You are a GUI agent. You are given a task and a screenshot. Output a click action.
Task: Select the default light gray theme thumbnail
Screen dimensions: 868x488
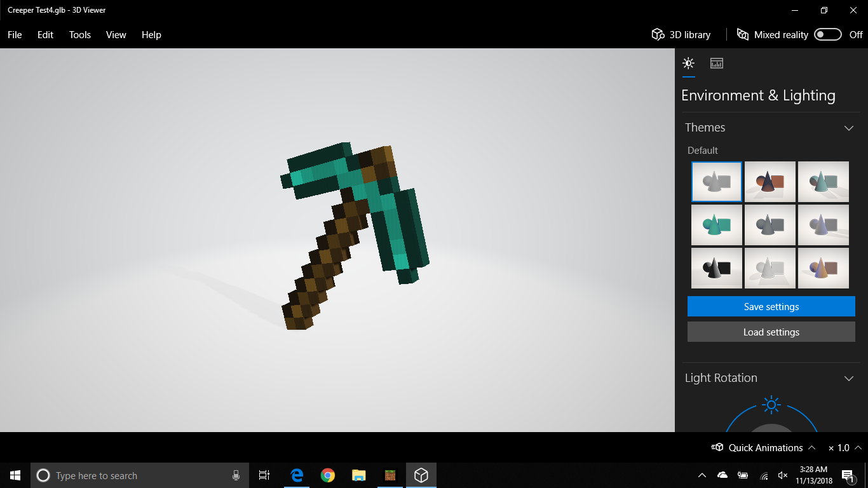pyautogui.click(x=717, y=182)
